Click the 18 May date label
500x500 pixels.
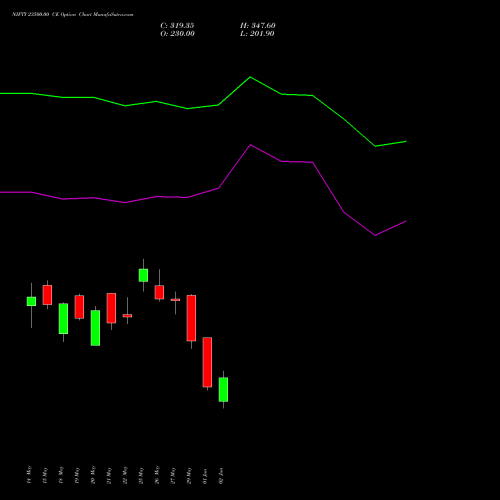61,475
